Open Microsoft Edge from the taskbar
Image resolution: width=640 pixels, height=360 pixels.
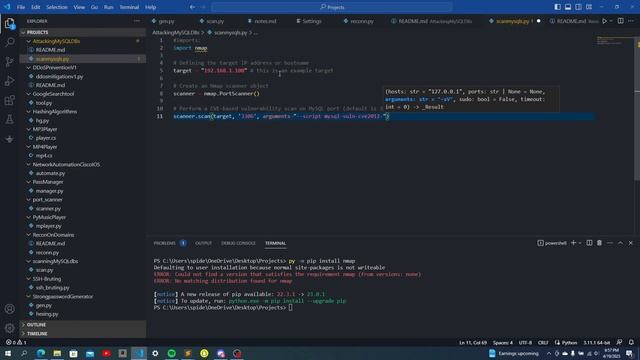click(41, 353)
